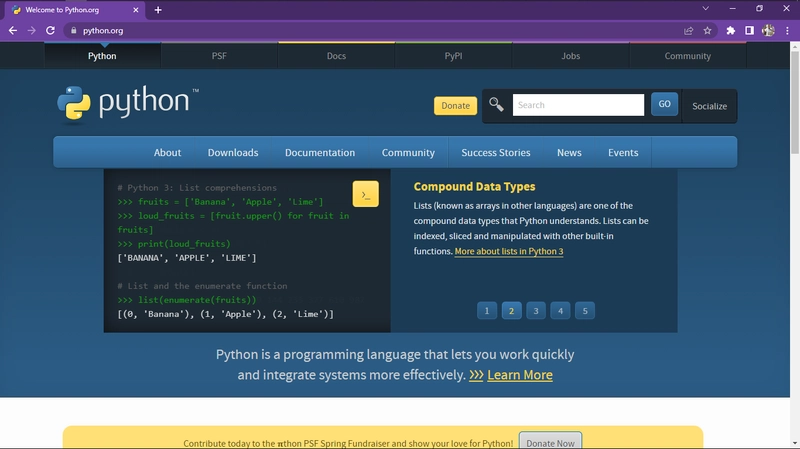Click the yellow Donate button
Image resolution: width=800 pixels, height=449 pixels.
point(456,106)
